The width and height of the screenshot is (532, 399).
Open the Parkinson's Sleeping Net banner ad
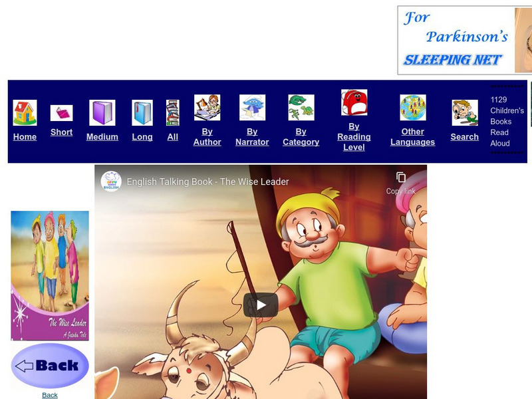click(x=464, y=40)
